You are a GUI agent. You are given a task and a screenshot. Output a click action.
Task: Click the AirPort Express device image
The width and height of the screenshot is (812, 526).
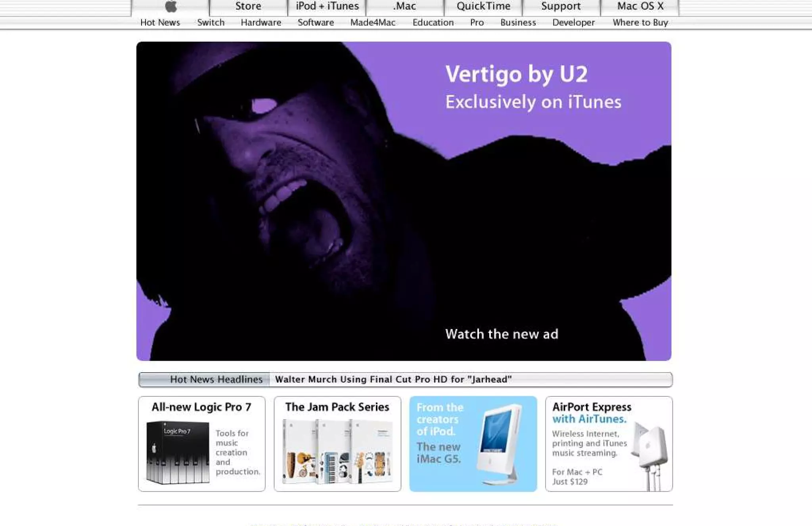coord(651,456)
